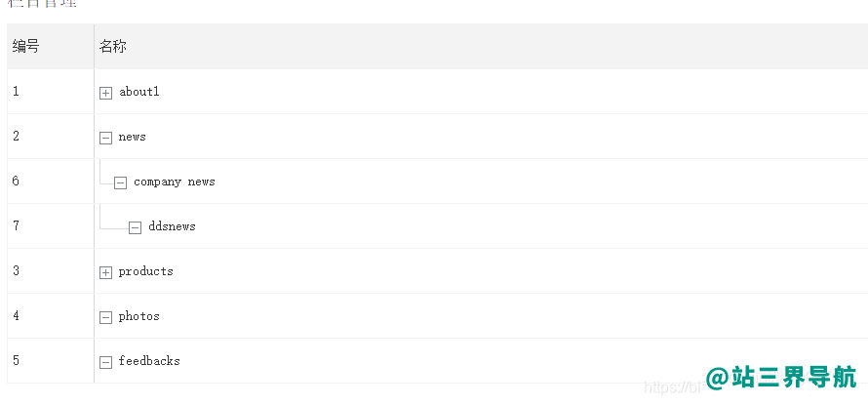Expand the products plus icon

tap(105, 272)
